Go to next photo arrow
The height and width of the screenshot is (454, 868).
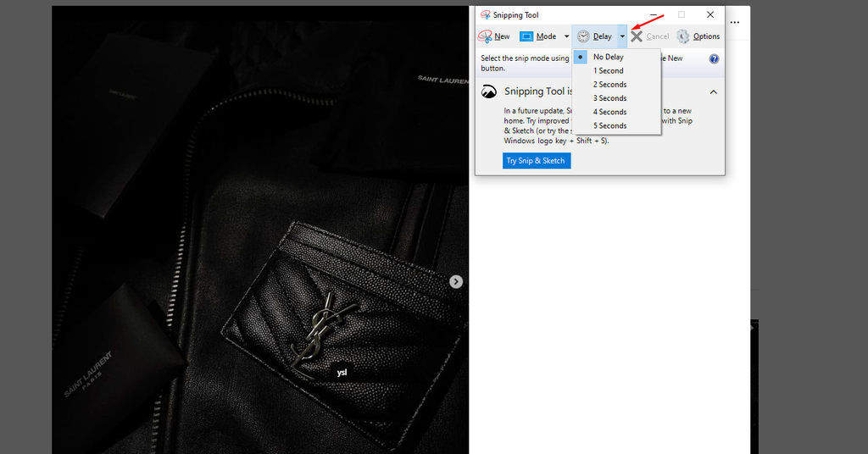click(455, 282)
